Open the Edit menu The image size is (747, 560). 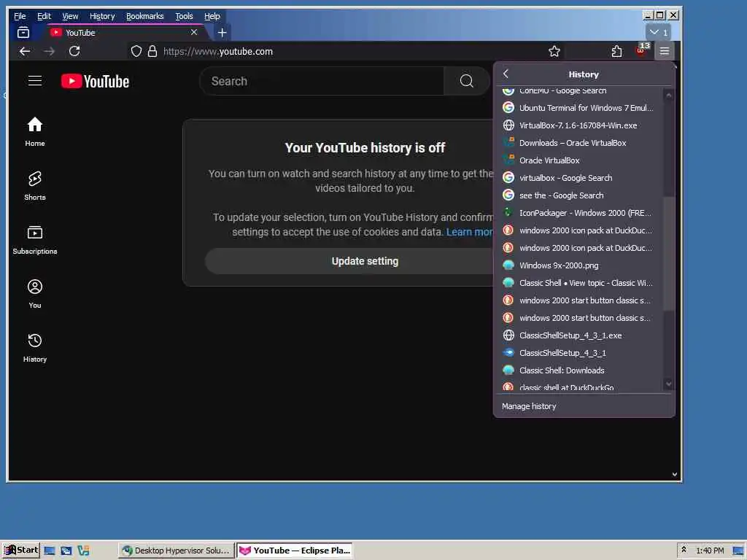point(44,16)
